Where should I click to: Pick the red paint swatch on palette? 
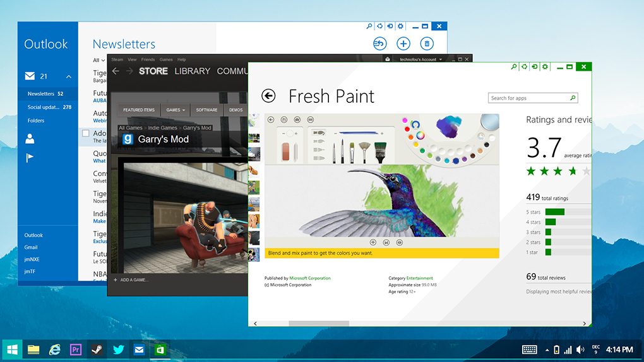[407, 129]
